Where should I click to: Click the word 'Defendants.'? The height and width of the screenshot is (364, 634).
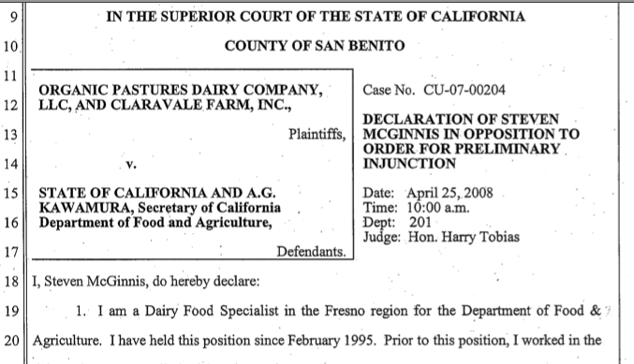coord(311,252)
